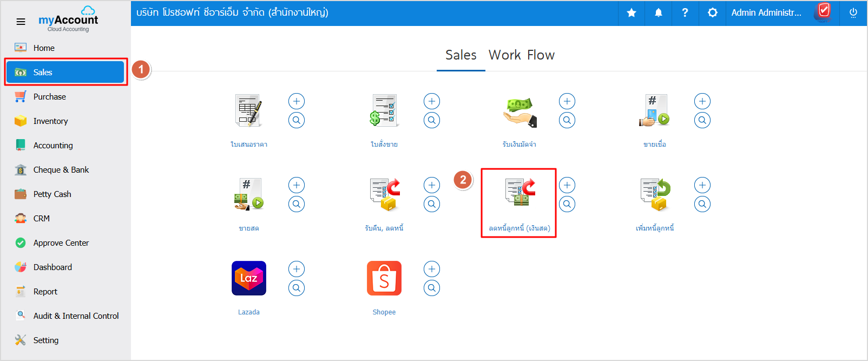The height and width of the screenshot is (361, 868).
Task: Open the Lazada integration icon
Action: pos(249,278)
